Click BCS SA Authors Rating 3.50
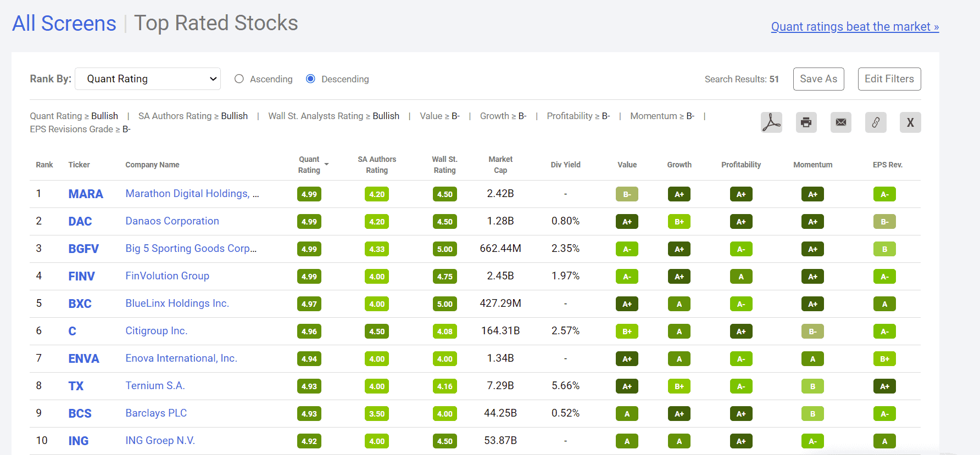 pos(377,414)
